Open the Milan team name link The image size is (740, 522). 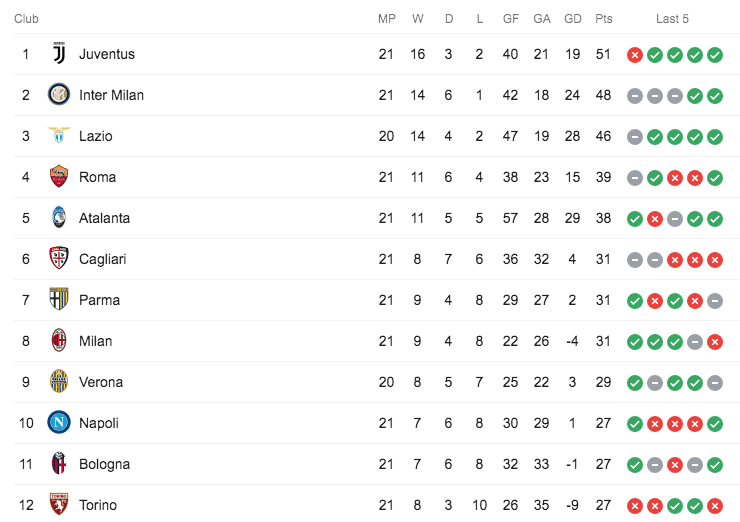tap(96, 341)
